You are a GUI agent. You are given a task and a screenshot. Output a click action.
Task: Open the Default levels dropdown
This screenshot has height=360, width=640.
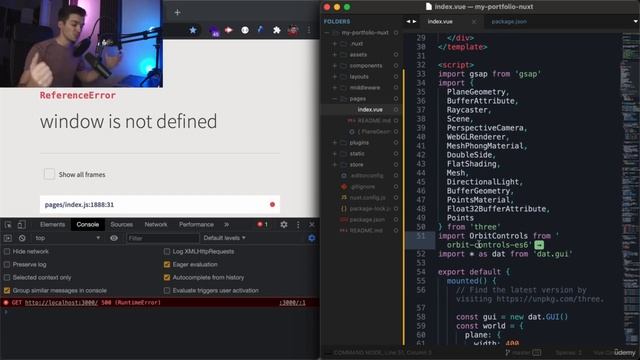click(x=224, y=238)
